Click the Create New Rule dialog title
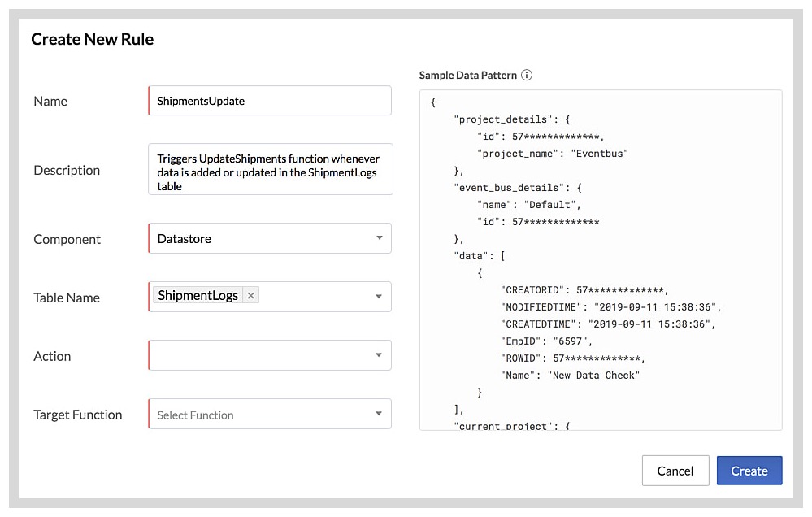 point(92,38)
